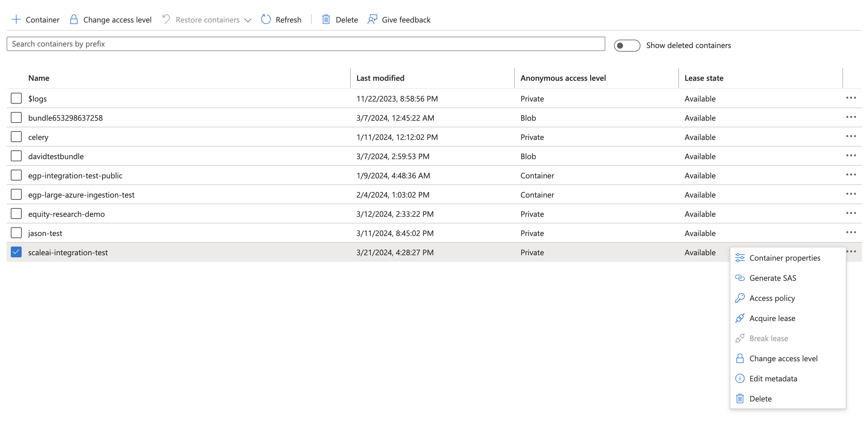
Task: Open the egp-integration-test-public container
Action: coord(75,176)
